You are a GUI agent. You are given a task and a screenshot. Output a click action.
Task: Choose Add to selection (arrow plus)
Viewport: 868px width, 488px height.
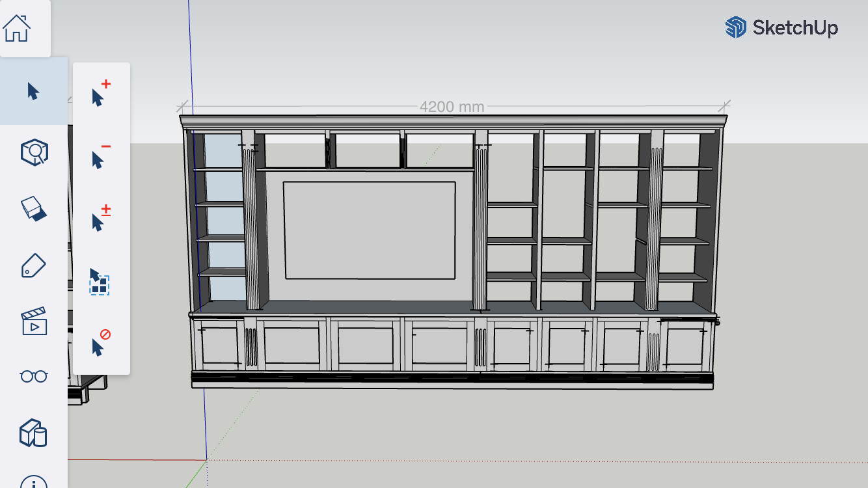pos(101,94)
